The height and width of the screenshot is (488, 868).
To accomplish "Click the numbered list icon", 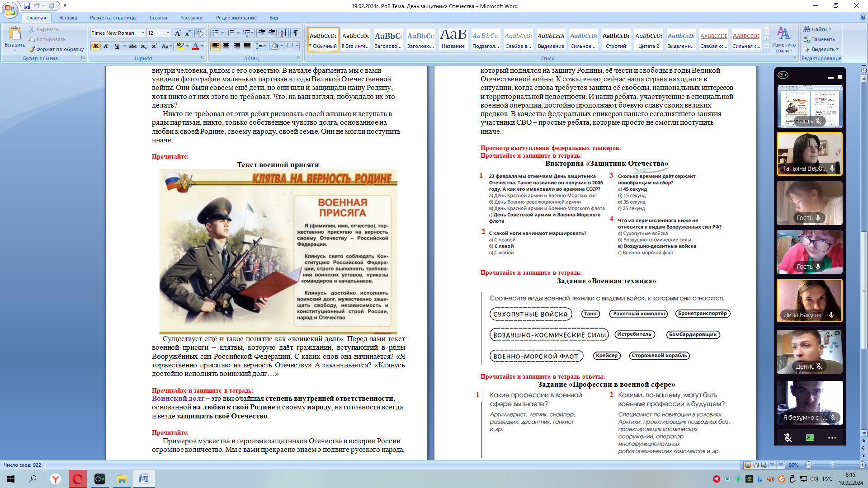I will pos(231,33).
